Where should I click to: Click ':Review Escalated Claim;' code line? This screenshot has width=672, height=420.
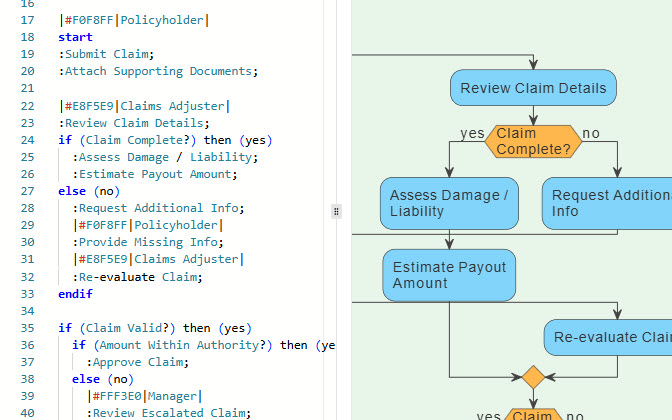(168, 413)
